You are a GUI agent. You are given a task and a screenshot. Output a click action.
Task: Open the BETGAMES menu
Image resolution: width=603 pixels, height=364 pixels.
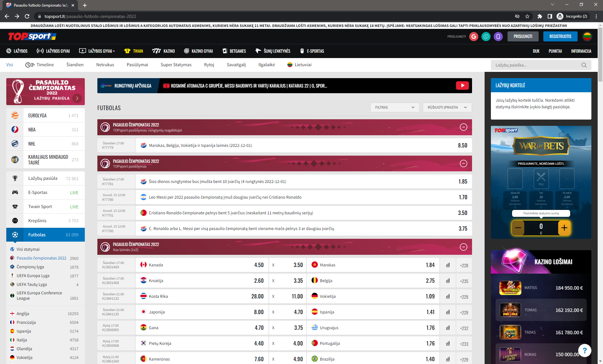234,51
